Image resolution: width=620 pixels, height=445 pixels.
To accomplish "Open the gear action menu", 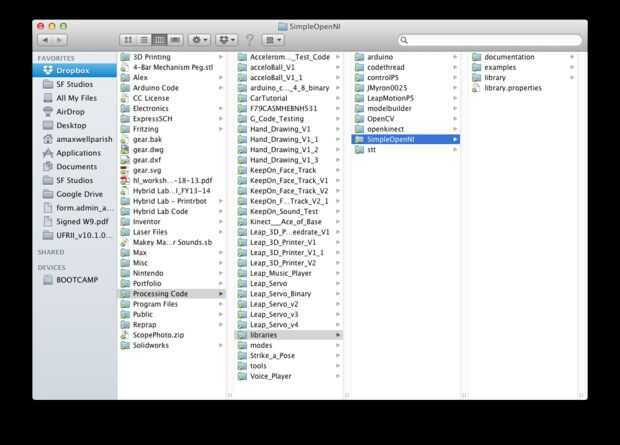I will [199, 40].
